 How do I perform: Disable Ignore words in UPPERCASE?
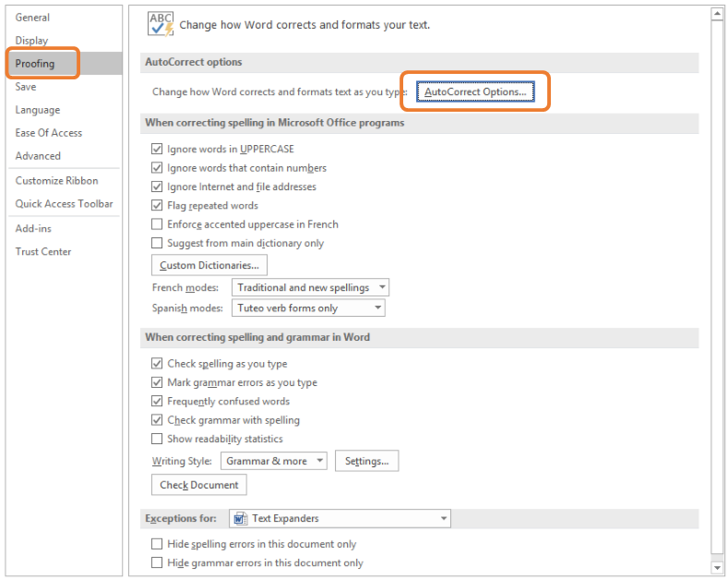[157, 149]
